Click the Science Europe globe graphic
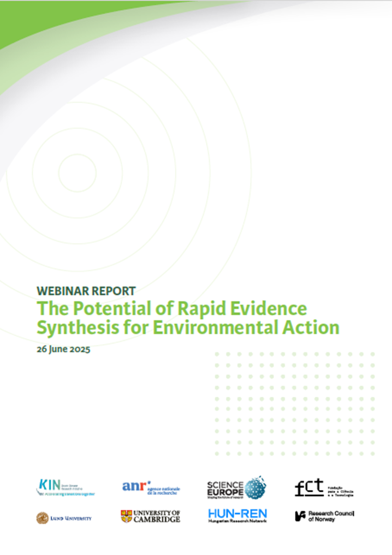Image resolution: width=392 pixels, height=555 pixels. (x=254, y=487)
